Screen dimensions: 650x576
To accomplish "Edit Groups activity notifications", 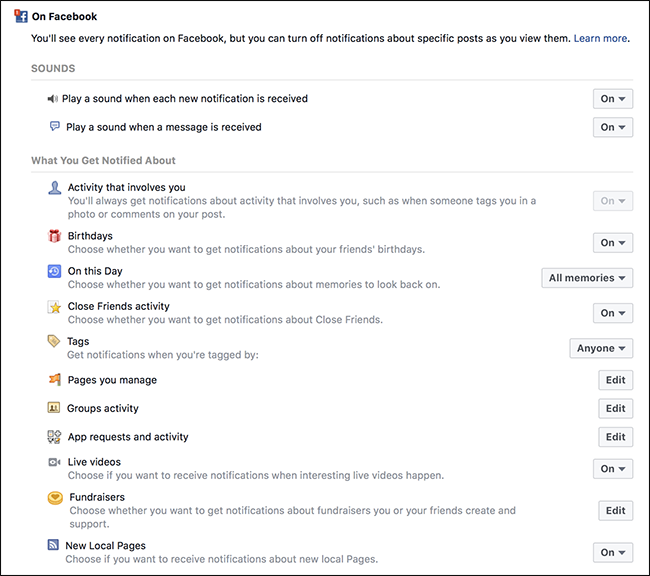I will (x=615, y=408).
